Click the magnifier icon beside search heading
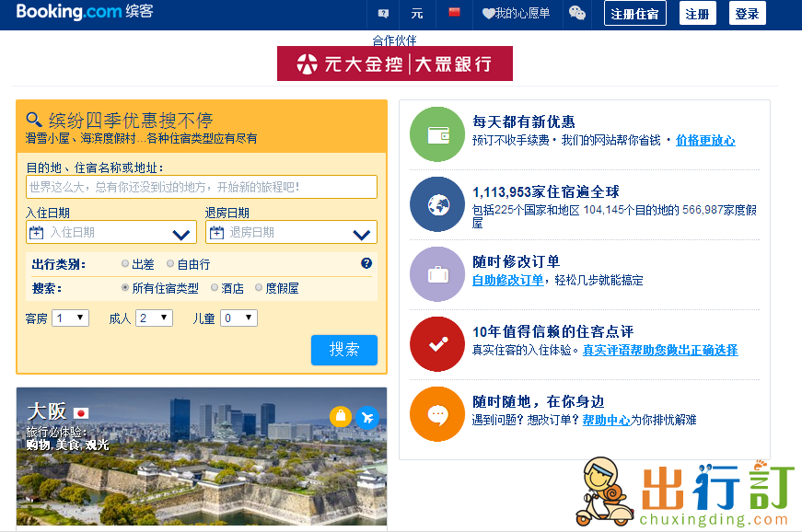Screen dimensions: 802x532 coord(34,120)
